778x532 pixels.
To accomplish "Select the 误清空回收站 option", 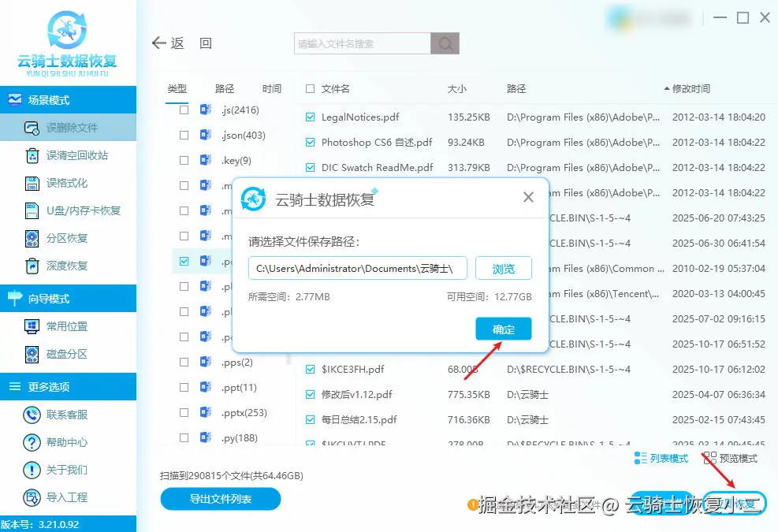I will tap(68, 155).
